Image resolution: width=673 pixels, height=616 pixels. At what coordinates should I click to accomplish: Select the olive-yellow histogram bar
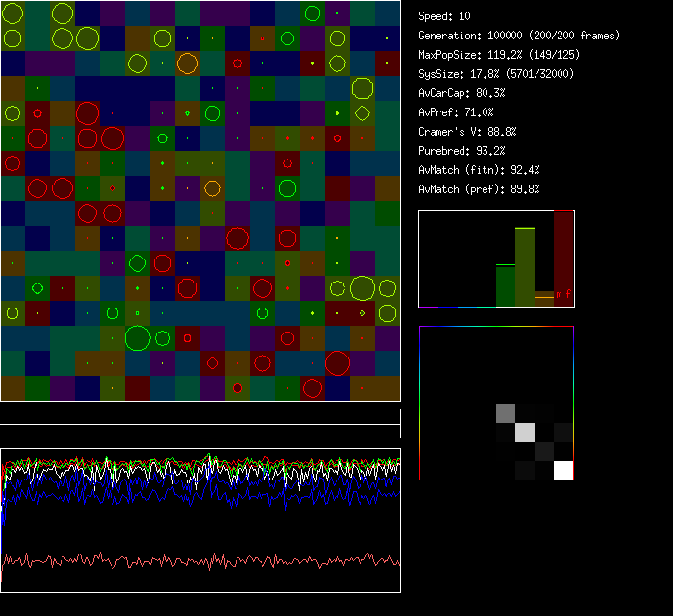pos(524,267)
